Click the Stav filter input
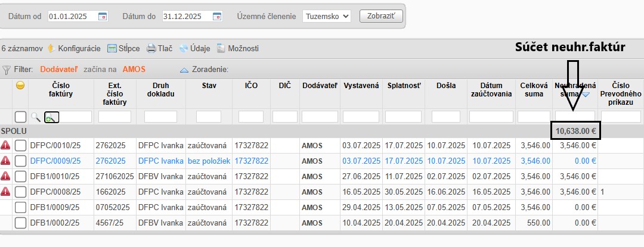This screenshot has height=247, width=644. (209, 117)
